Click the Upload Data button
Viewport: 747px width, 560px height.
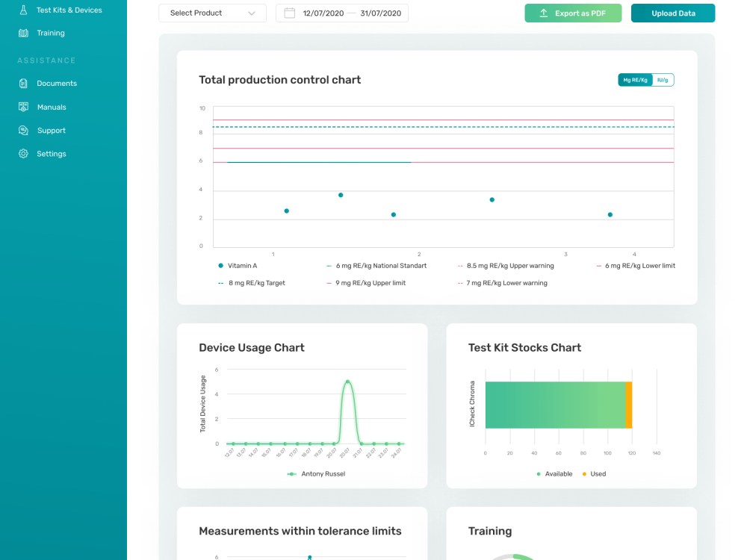(x=673, y=13)
